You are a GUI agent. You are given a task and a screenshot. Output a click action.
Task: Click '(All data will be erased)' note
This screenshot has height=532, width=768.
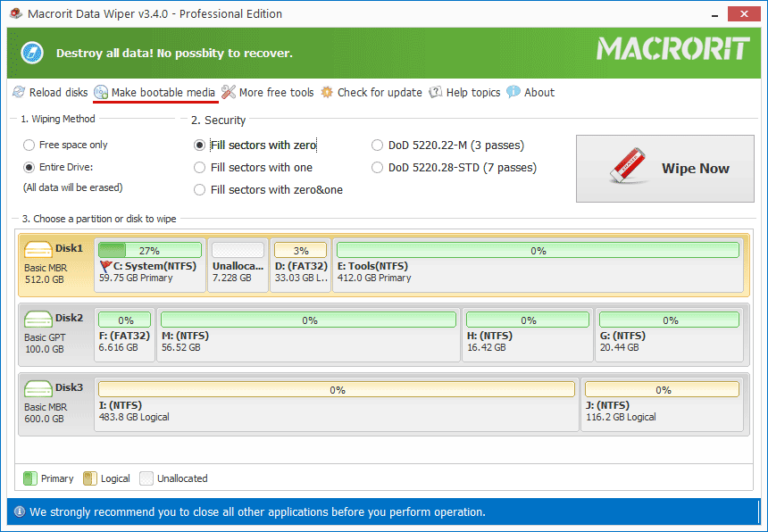click(73, 187)
